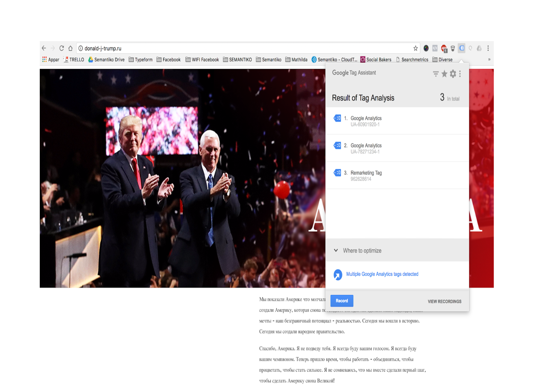
Task: Open the Multiple Google Analytics tags detected link
Action: 382,274
